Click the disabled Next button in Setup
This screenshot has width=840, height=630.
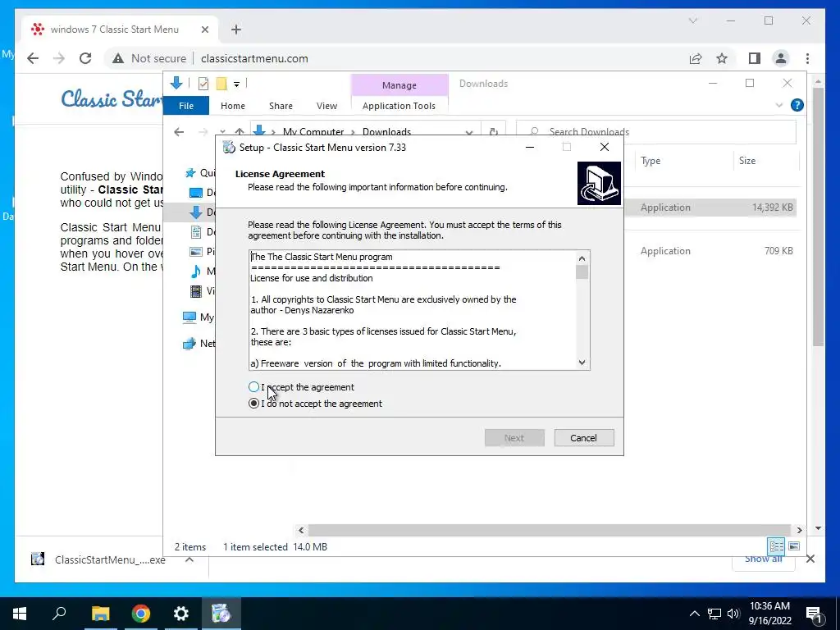[x=514, y=438]
